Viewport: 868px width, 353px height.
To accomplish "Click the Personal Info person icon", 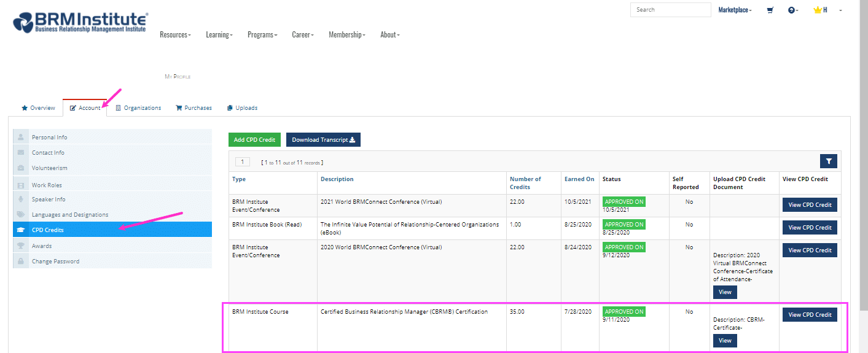I will click(21, 137).
